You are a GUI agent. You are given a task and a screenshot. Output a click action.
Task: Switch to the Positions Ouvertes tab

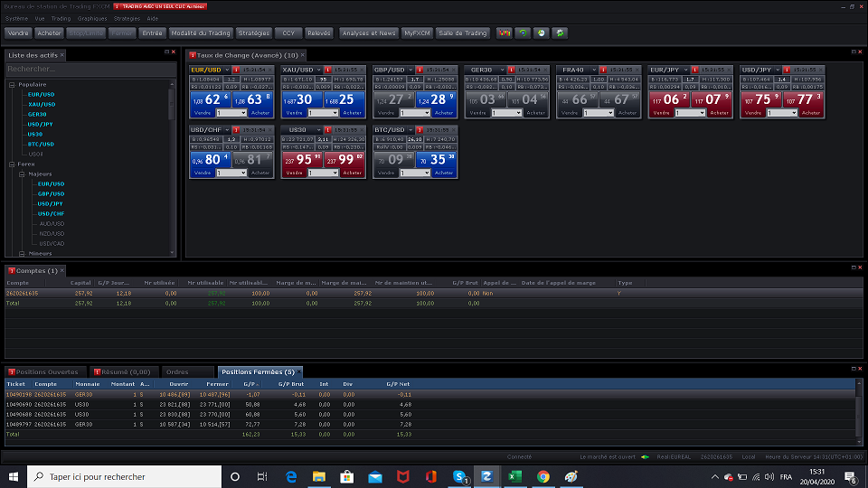46,371
